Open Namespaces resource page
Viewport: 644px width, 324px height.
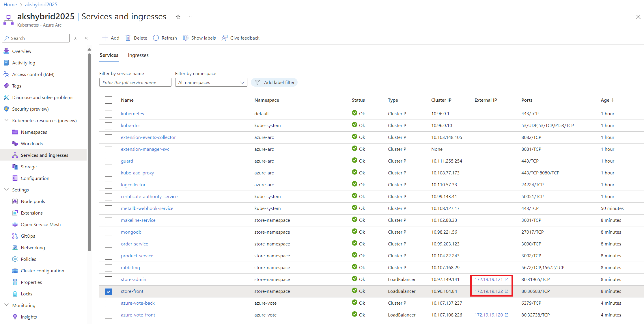point(34,132)
